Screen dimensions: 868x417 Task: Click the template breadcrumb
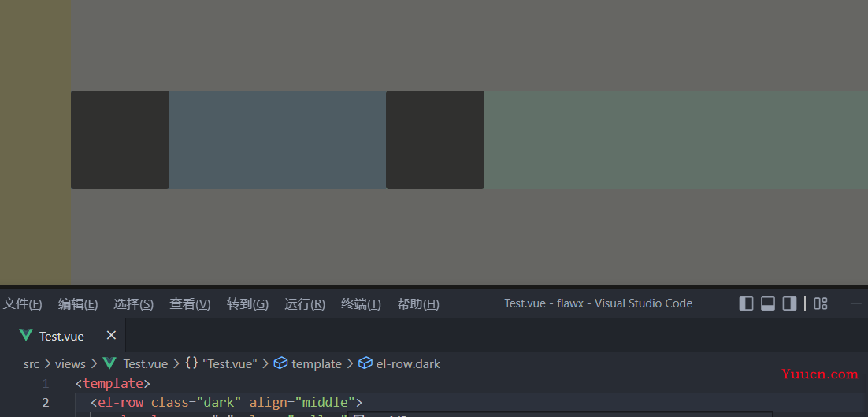point(317,364)
